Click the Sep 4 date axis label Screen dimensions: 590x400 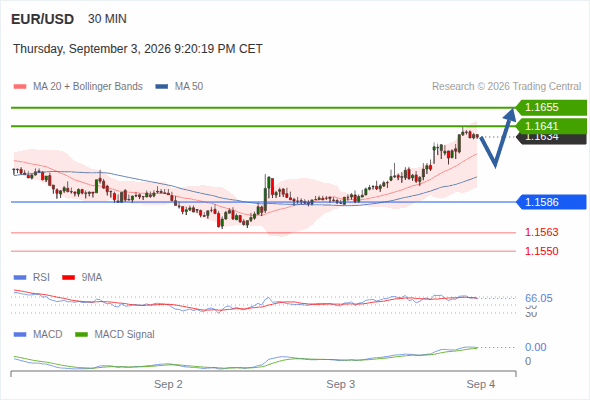coord(481,384)
